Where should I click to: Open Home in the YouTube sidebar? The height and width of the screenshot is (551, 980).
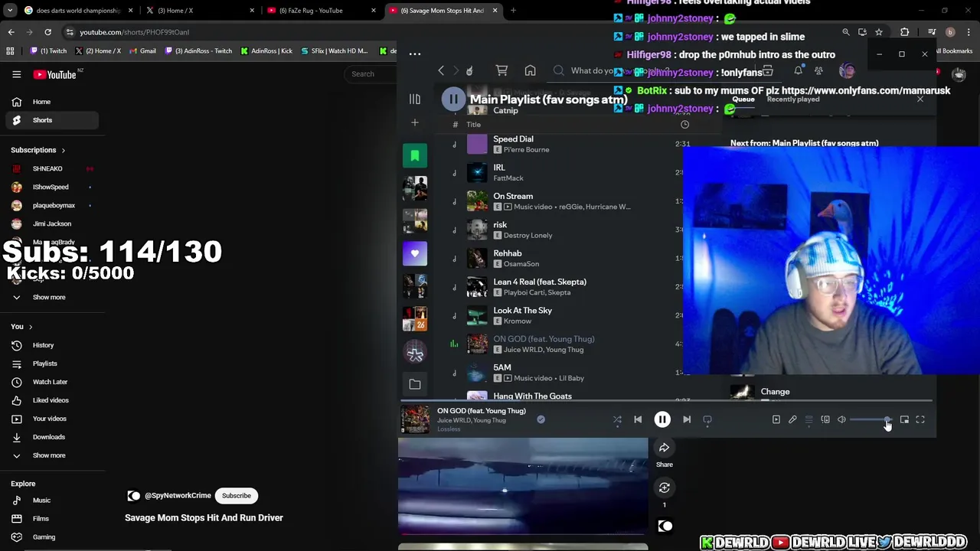click(41, 102)
